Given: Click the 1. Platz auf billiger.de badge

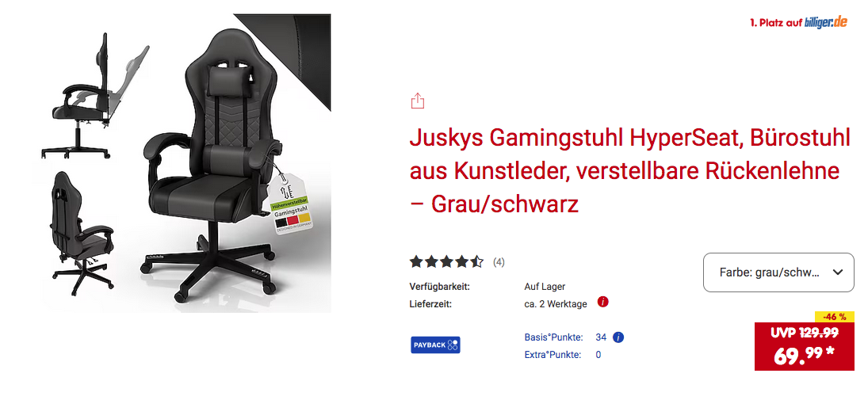Looking at the screenshot, I should [x=798, y=23].
